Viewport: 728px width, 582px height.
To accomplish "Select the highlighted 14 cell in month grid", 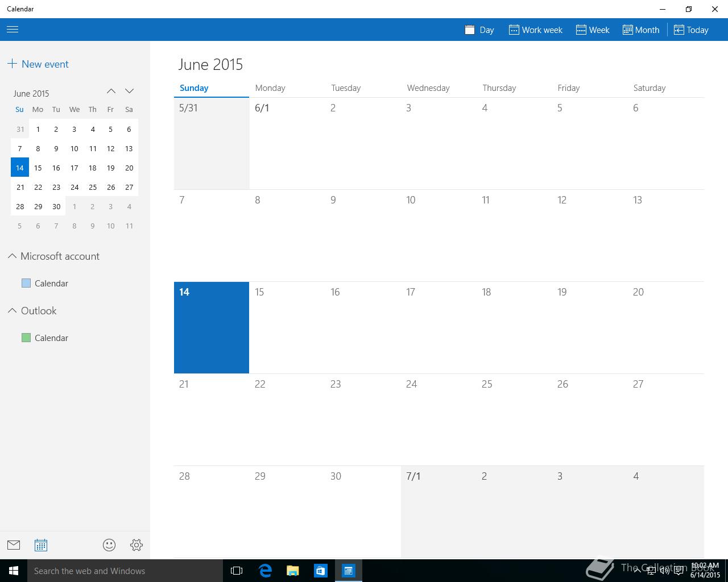I will click(x=212, y=327).
